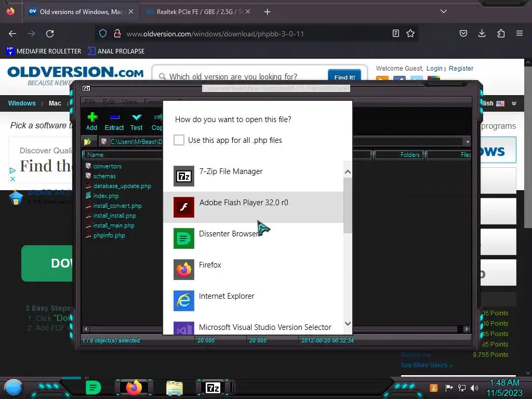Expand the language selector chevron

pyautogui.click(x=514, y=103)
